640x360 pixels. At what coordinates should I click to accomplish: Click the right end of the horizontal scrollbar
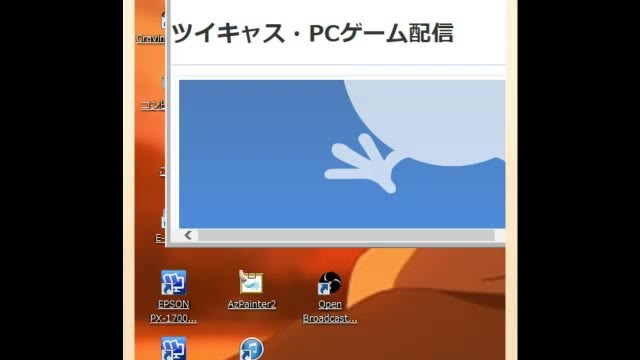coord(500,235)
